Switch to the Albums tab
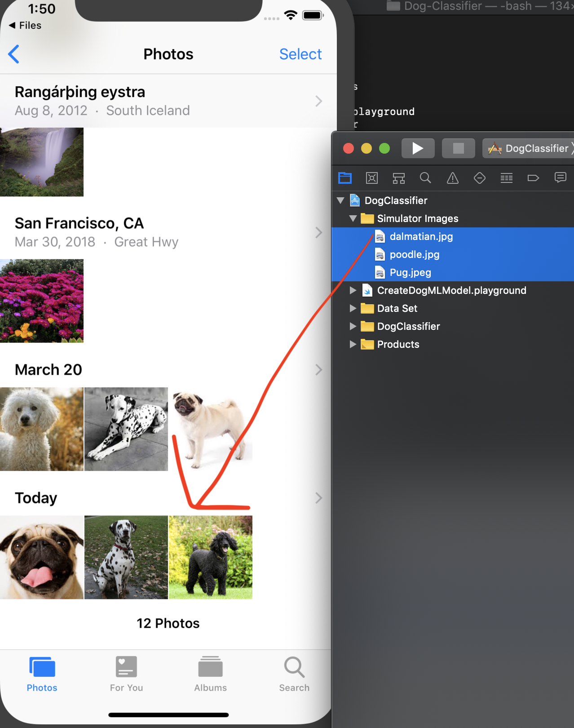Screen dimensions: 574x728 210,674
